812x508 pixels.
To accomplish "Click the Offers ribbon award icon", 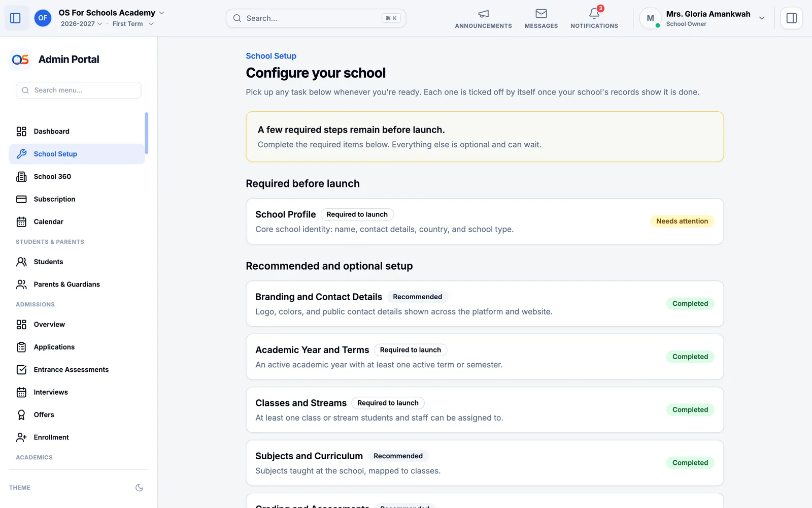I will (21, 415).
